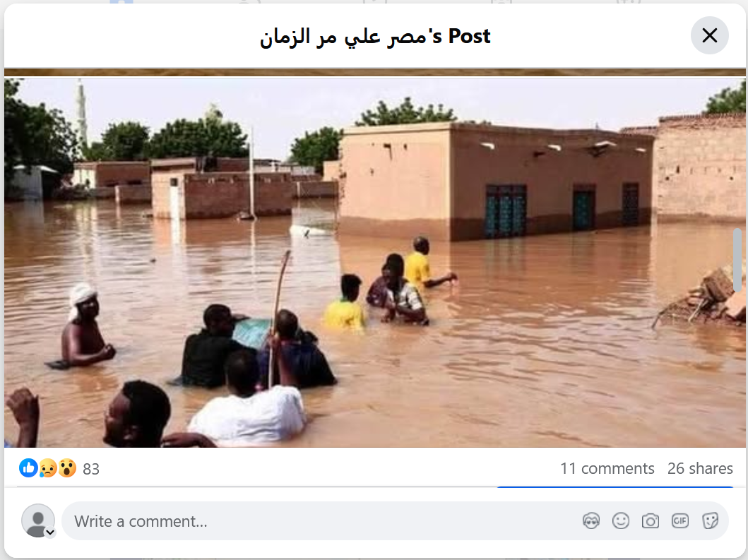Insert an emoji using the smiley icon
The image size is (748, 560).
[x=621, y=521]
